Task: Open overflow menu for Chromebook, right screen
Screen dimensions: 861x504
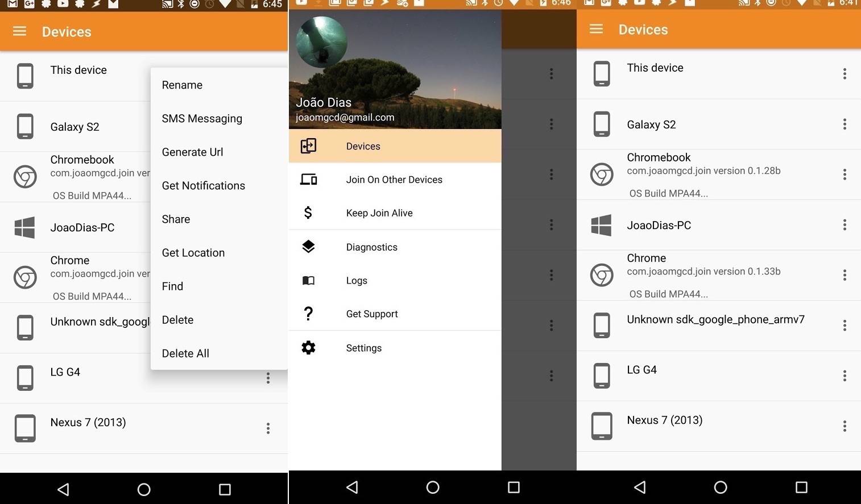Action: click(845, 174)
